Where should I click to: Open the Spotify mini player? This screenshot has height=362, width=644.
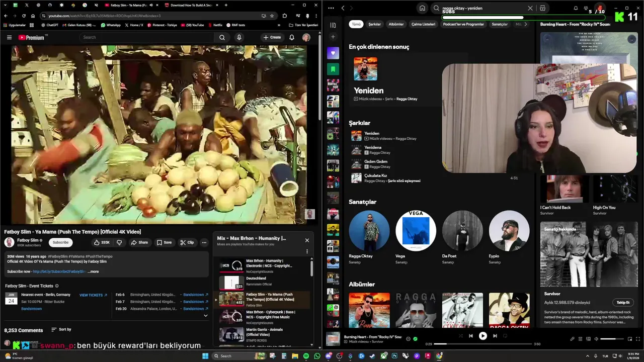coord(630,339)
